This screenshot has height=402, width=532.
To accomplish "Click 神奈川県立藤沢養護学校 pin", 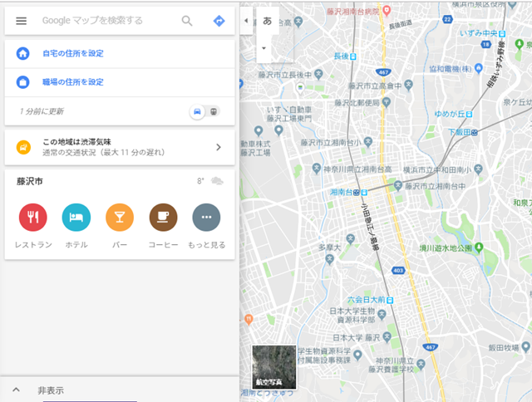I will (421, 364).
